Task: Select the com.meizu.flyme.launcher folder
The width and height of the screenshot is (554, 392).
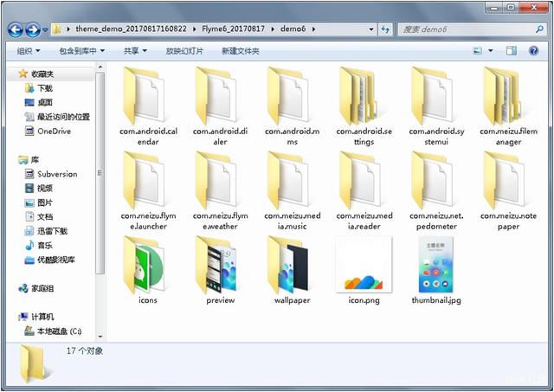Action: 148,190
